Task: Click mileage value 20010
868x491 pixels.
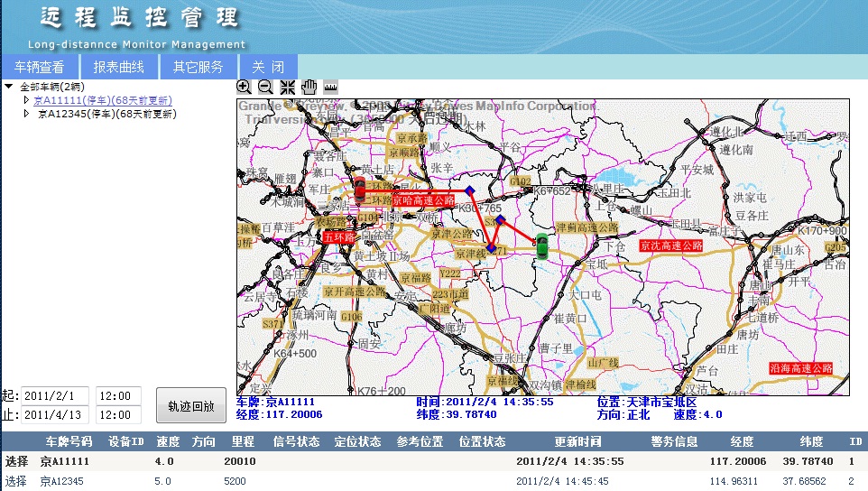Action: tap(240, 461)
